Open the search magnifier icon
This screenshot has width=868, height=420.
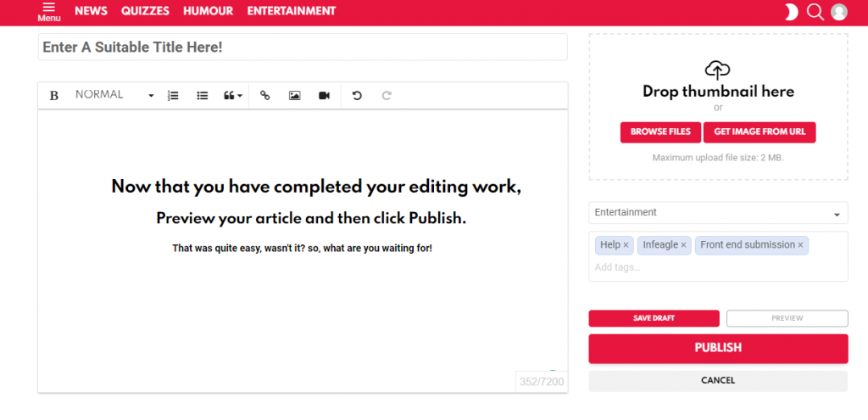(815, 12)
